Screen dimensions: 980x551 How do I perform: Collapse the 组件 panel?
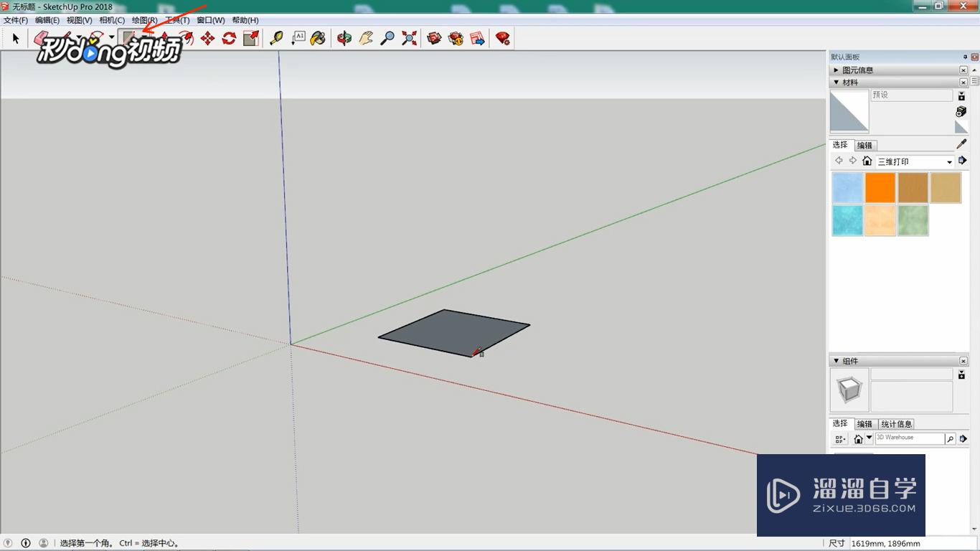coord(836,361)
